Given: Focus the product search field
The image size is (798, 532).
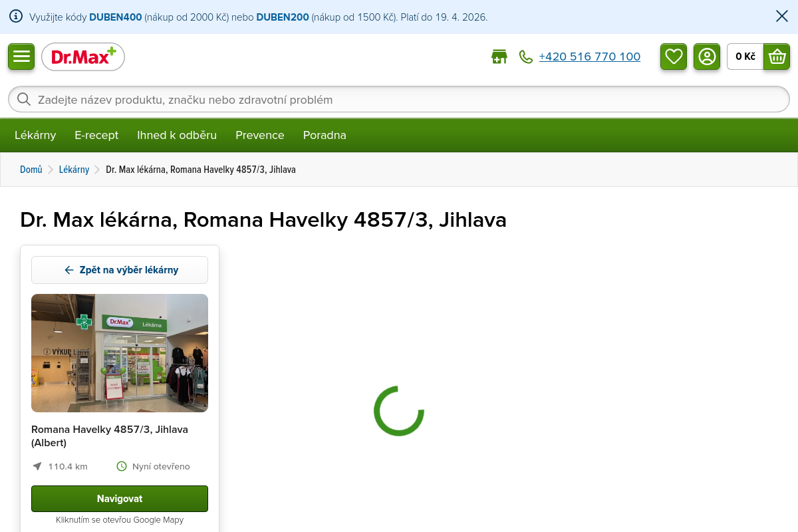Looking at the screenshot, I should point(399,99).
